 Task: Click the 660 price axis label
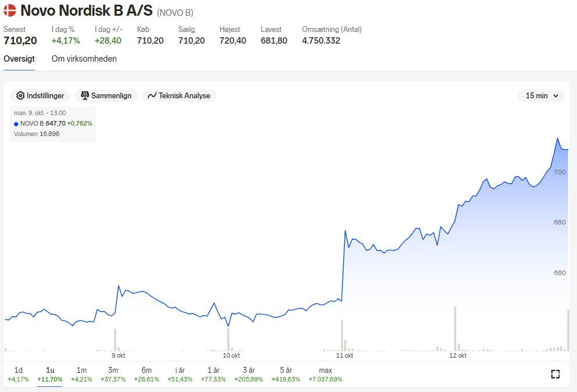(x=560, y=273)
